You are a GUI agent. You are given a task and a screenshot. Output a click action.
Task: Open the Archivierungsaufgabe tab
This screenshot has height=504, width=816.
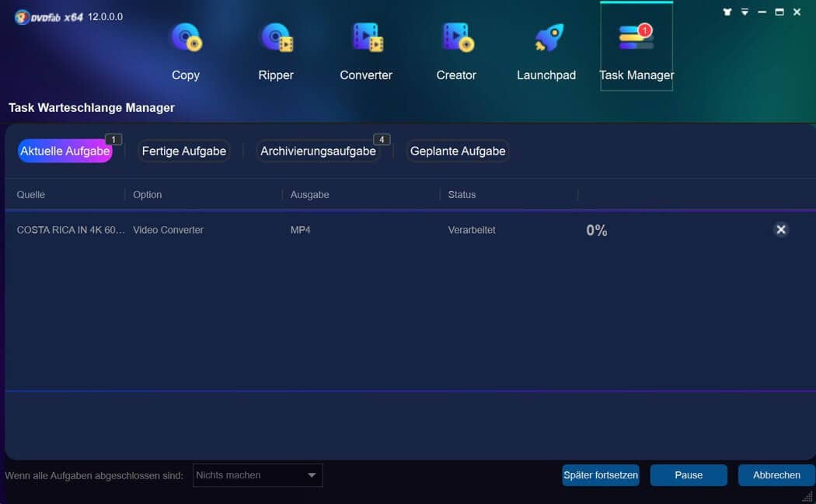318,151
